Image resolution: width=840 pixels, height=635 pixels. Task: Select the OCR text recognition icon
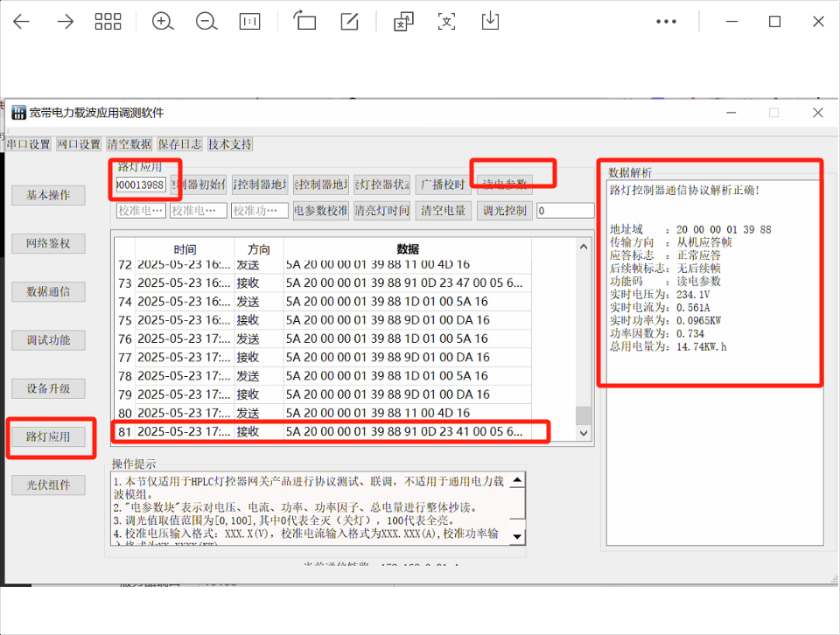pos(446,21)
